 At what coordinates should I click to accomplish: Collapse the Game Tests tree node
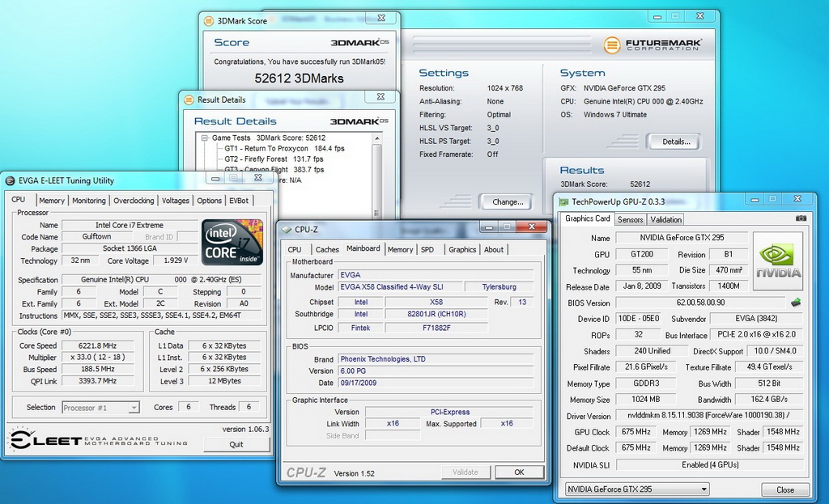[205, 138]
